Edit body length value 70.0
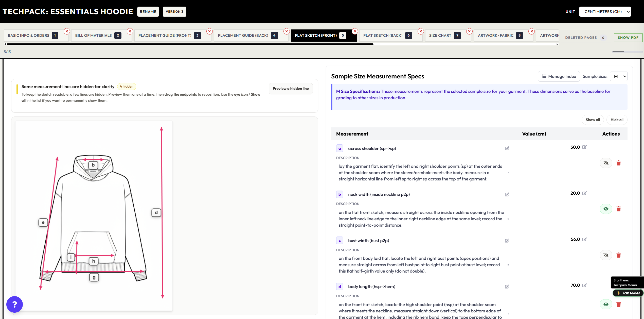This screenshot has width=644, height=319. [x=584, y=285]
